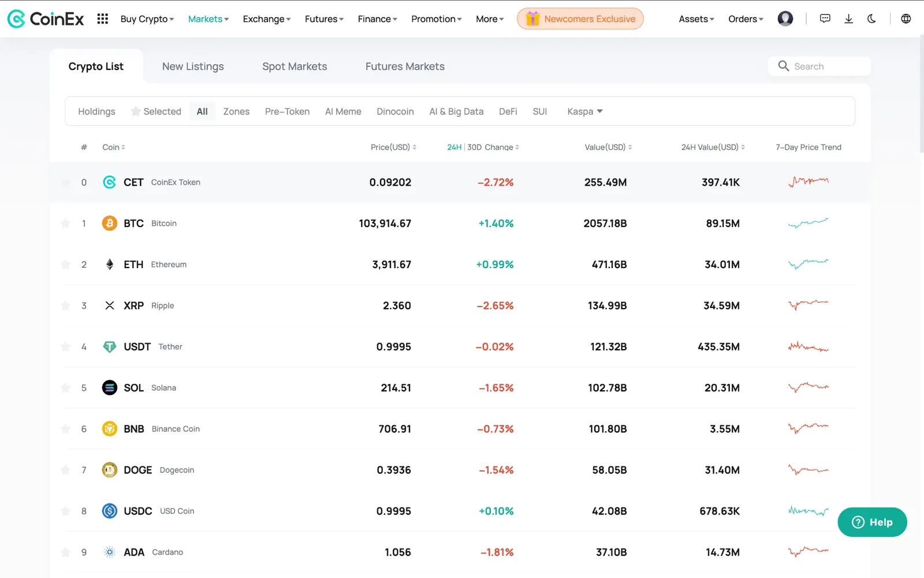924x578 pixels.
Task: Expand the Markets dropdown menu
Action: coord(208,19)
